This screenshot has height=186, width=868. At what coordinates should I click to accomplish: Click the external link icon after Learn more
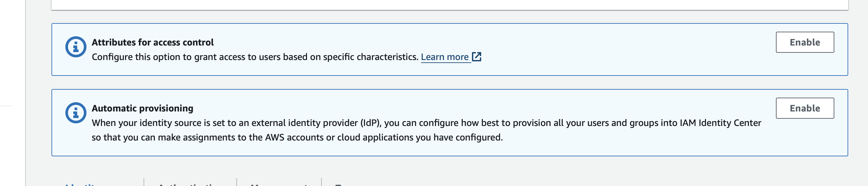(x=477, y=57)
